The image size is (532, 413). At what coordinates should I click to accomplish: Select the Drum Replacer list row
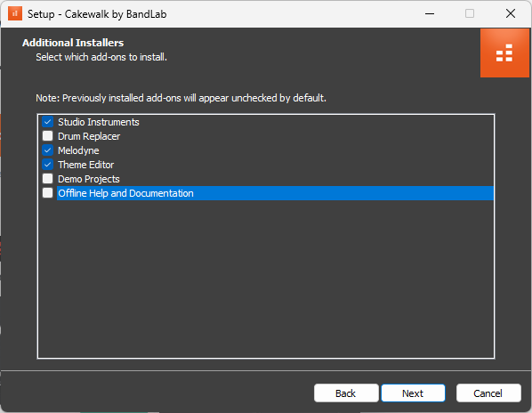click(x=266, y=136)
